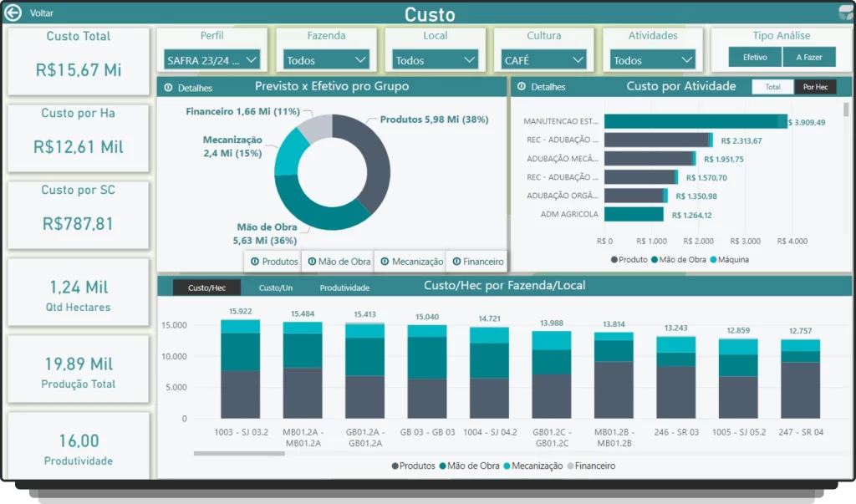Click the Voltar link in the header
Viewport: 856px width, 504px height.
41,13
